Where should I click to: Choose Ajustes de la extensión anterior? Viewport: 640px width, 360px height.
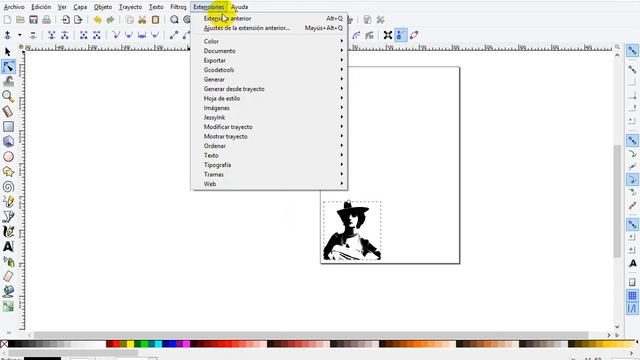pyautogui.click(x=269, y=28)
